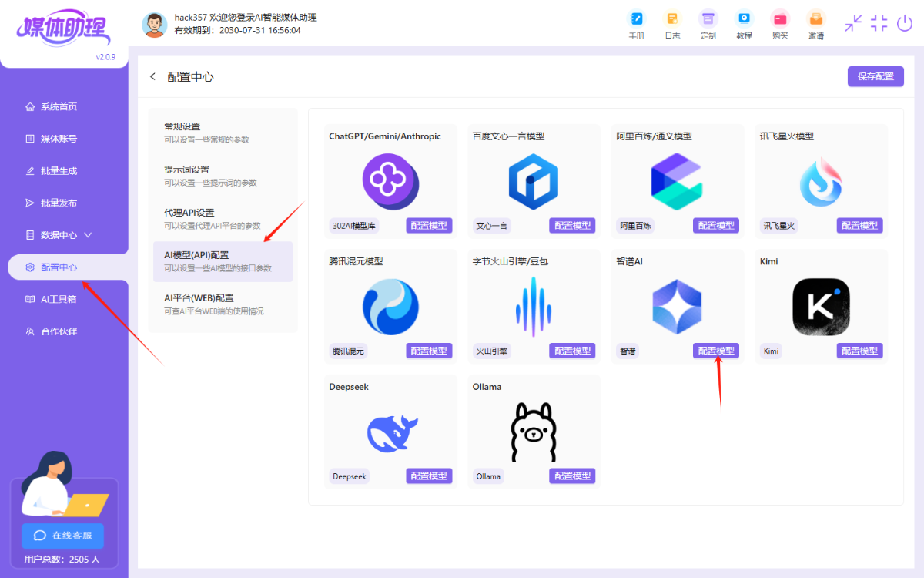Click 配置模型 for 文心一言

point(572,225)
